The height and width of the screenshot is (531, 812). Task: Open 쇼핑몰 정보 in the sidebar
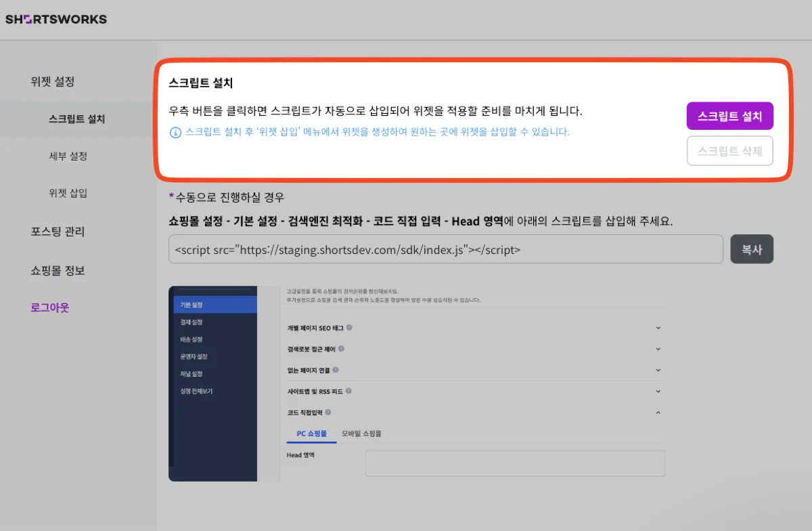point(58,271)
